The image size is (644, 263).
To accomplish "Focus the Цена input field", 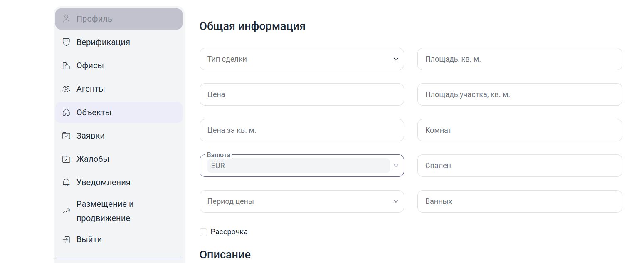I will pyautogui.click(x=302, y=94).
